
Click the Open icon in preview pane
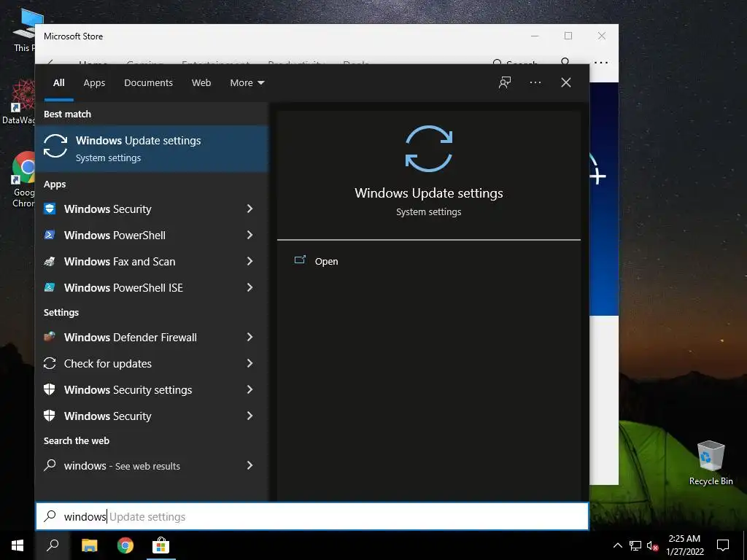[300, 260]
